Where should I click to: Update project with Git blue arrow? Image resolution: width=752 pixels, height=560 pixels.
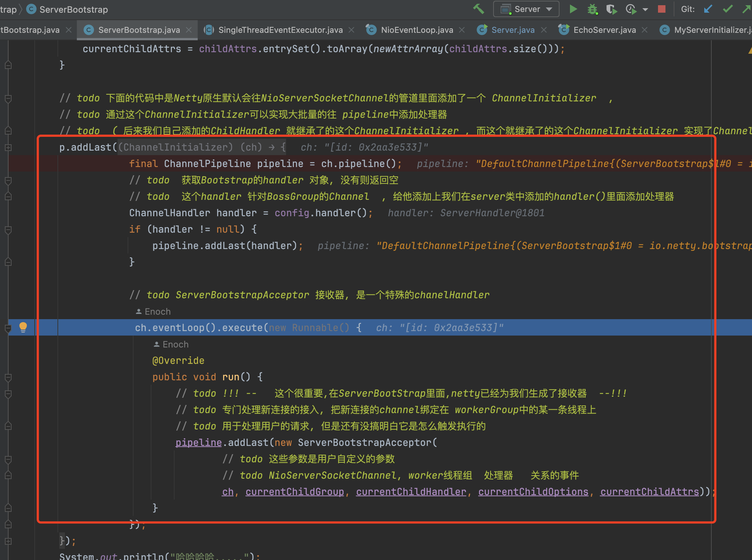[708, 9]
